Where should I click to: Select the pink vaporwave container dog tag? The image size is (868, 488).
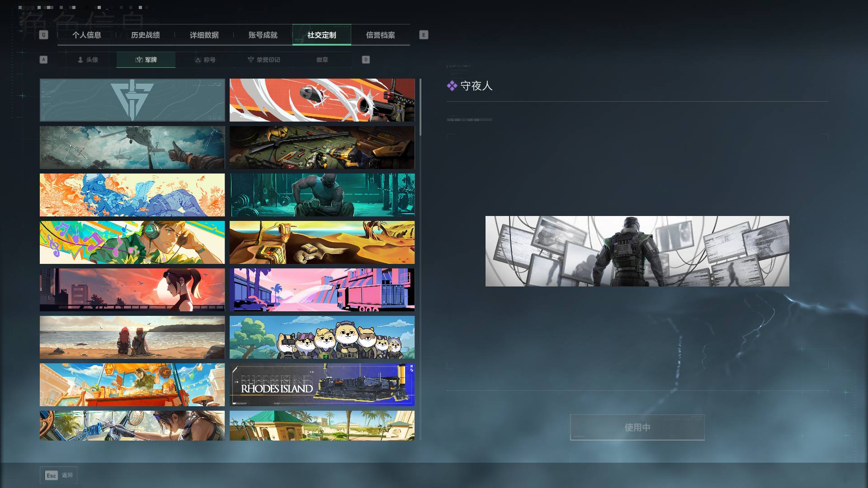point(322,290)
